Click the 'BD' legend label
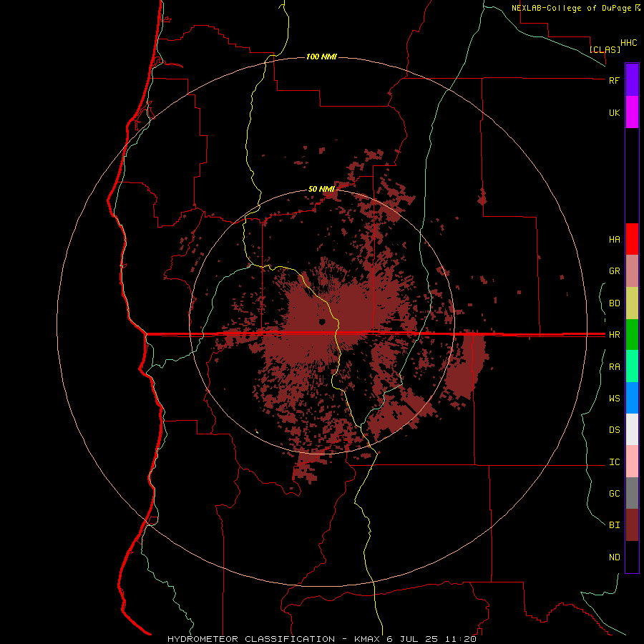 (x=614, y=303)
